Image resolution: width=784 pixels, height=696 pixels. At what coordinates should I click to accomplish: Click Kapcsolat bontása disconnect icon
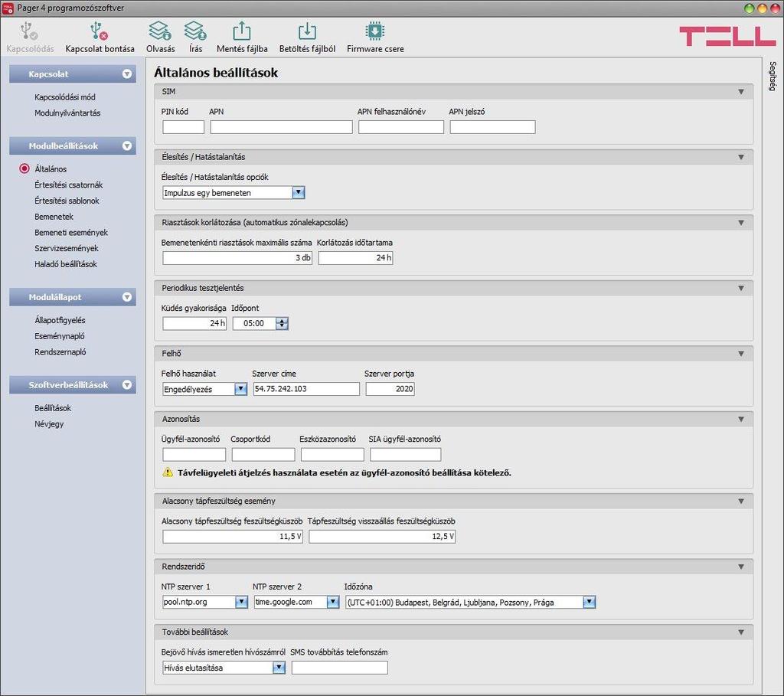click(x=99, y=31)
